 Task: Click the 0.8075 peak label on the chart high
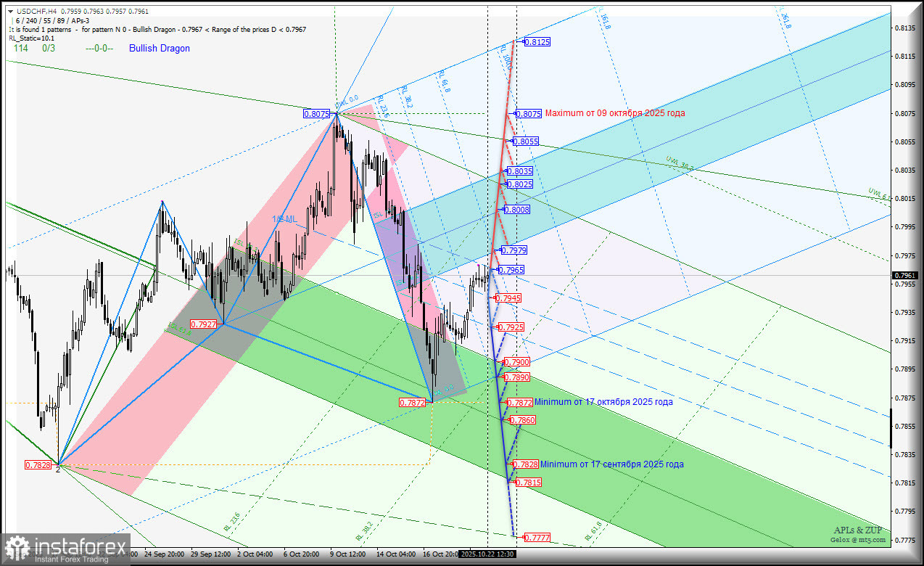pos(317,114)
